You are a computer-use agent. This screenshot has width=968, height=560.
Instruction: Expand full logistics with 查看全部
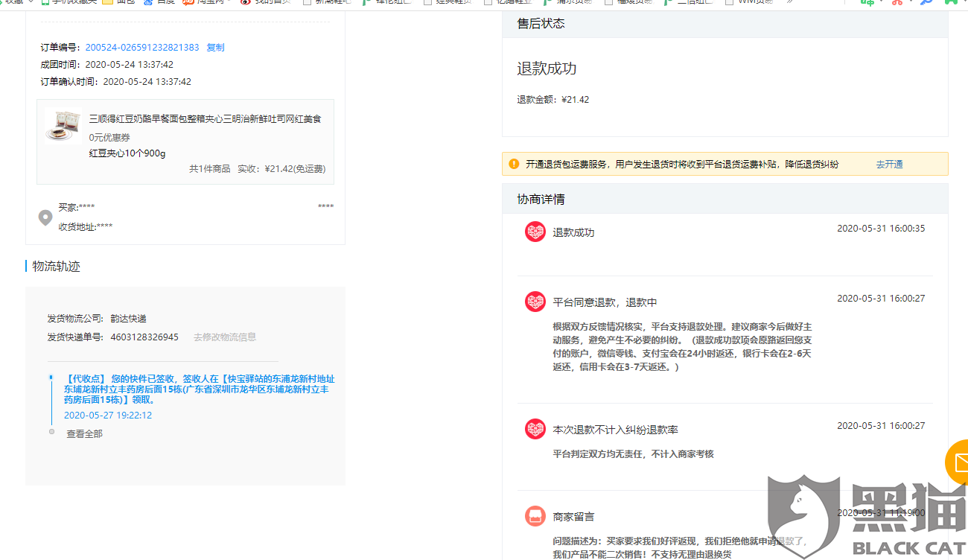(x=84, y=434)
